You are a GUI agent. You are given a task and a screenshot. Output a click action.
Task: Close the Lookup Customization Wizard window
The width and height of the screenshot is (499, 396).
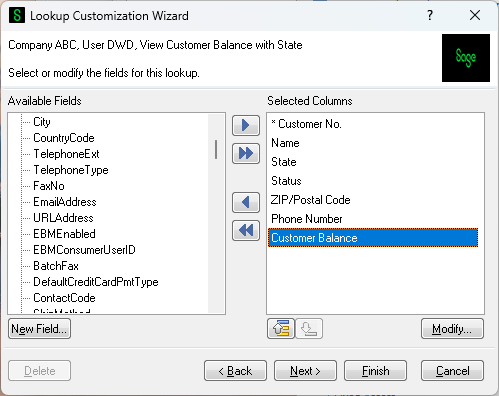click(x=475, y=15)
